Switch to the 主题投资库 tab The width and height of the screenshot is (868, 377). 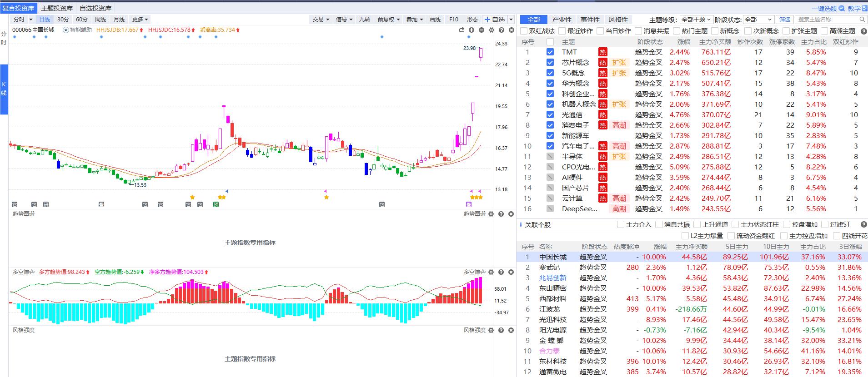pos(57,8)
